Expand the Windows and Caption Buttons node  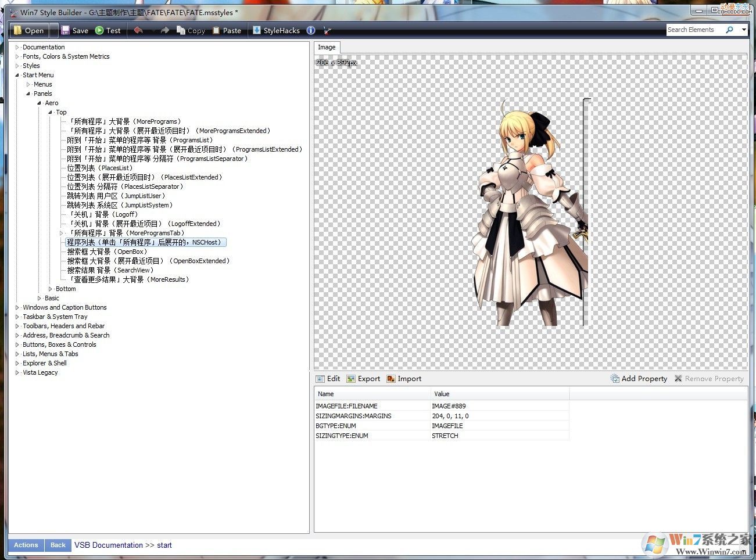click(17, 307)
